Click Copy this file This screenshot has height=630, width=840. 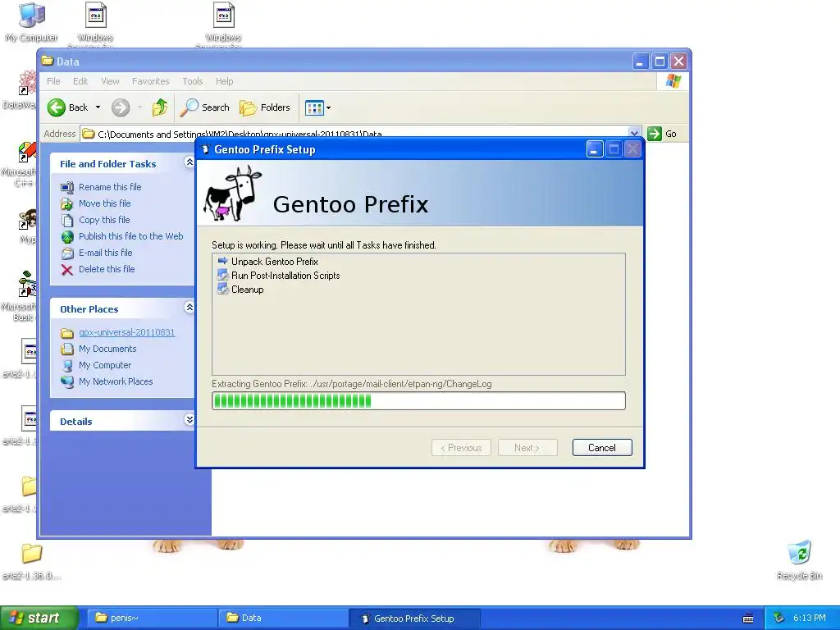pos(104,220)
